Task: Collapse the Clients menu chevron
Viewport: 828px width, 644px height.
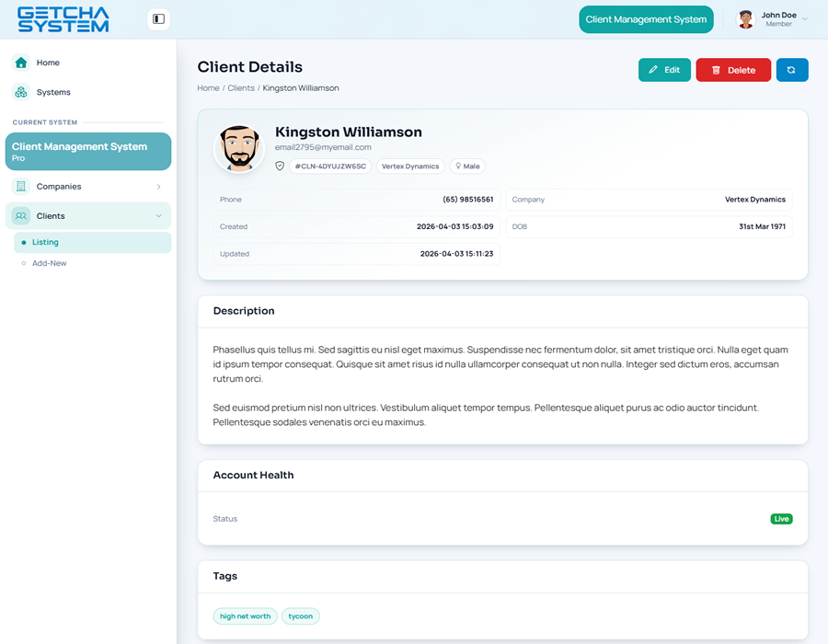Action: [x=158, y=216]
